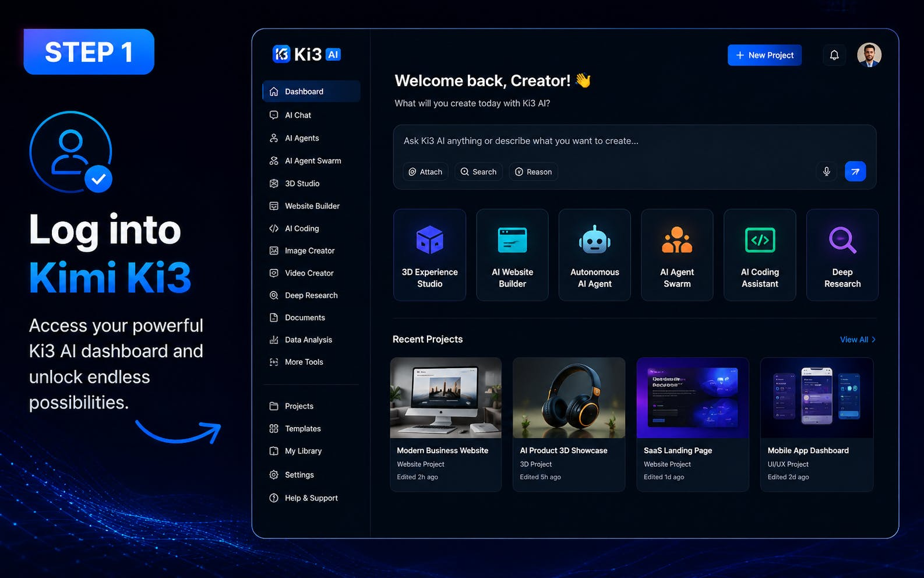Click the AI Agents person icon in sidebar
Viewport: 924px width, 578px height.
pos(274,138)
